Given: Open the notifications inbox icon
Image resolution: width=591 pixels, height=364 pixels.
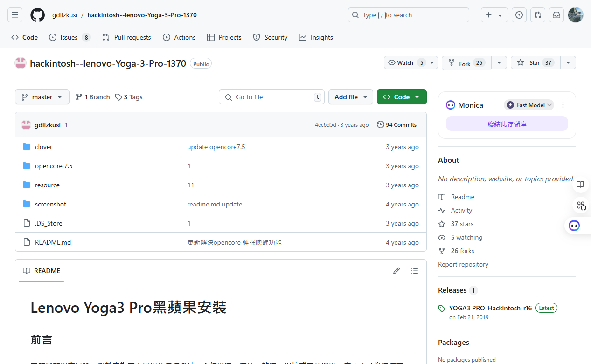Looking at the screenshot, I should tap(556, 15).
